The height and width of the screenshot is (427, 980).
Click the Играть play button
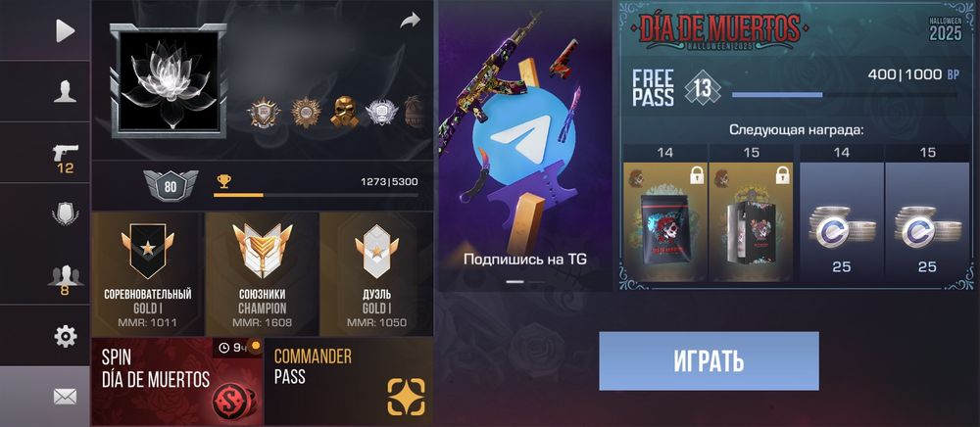tap(709, 360)
